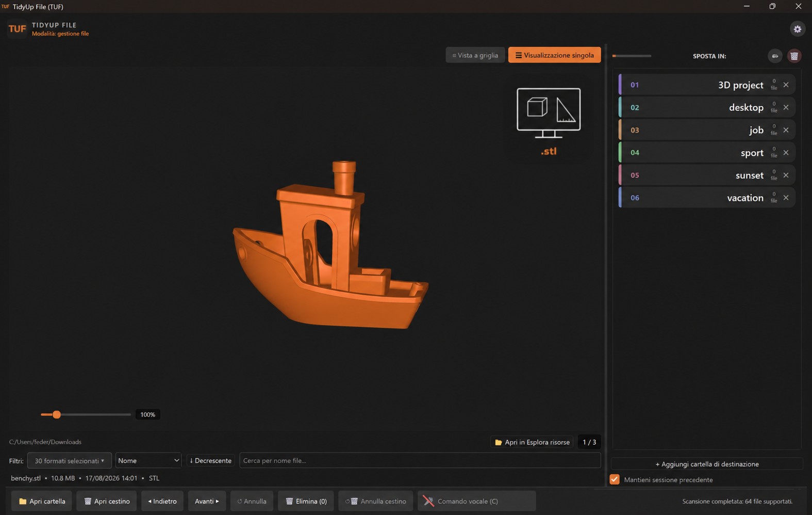Click Apri in Esplora risorse
This screenshot has width=812, height=515.
point(532,442)
